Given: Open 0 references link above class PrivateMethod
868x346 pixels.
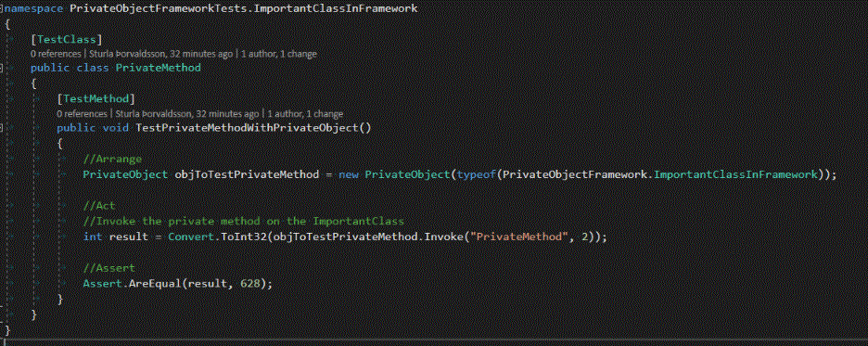Looking at the screenshot, I should point(56,54).
